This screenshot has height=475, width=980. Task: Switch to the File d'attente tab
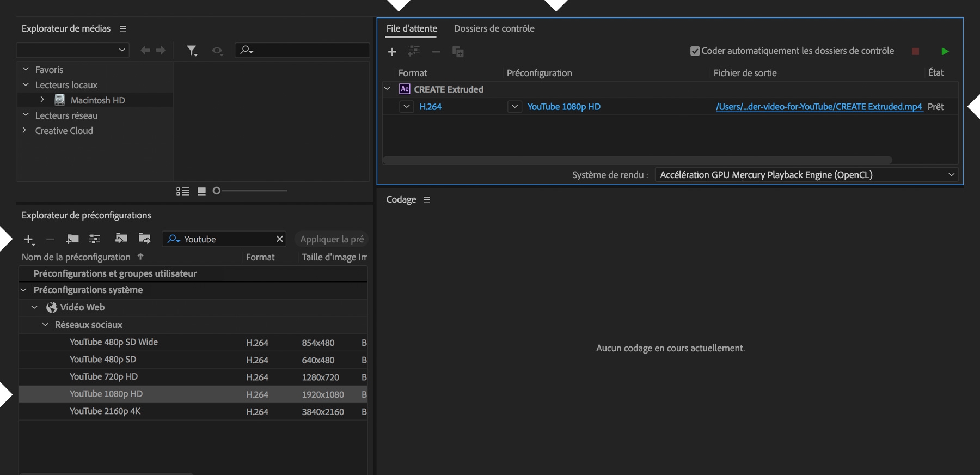[412, 28]
